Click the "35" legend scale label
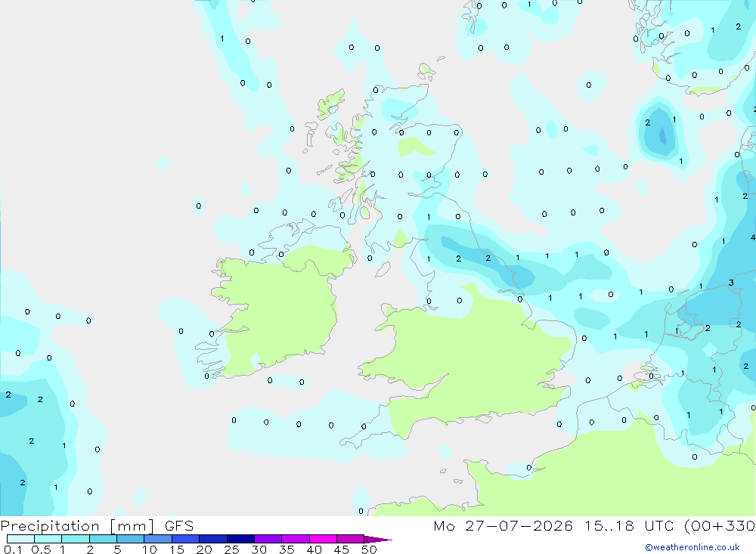This screenshot has height=554, width=756. (x=287, y=549)
